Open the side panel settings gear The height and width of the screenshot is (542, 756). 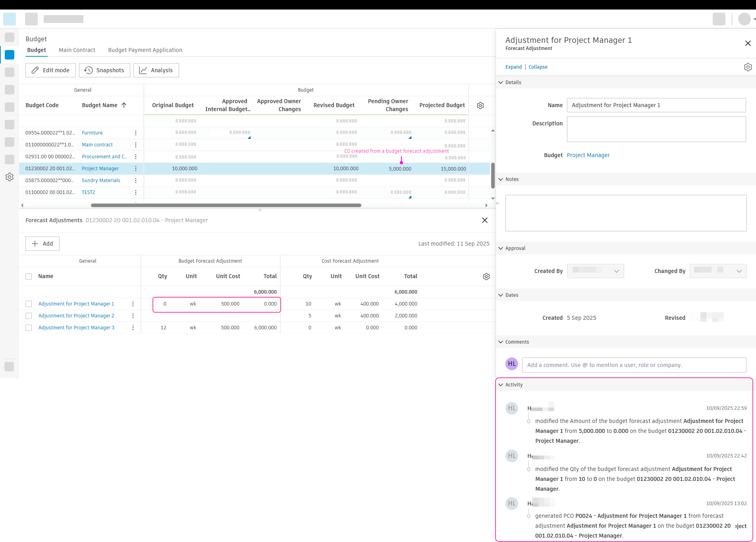748,67
